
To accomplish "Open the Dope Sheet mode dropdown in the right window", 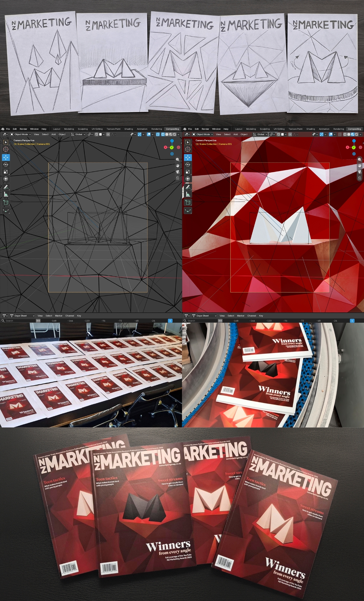I will point(204,316).
